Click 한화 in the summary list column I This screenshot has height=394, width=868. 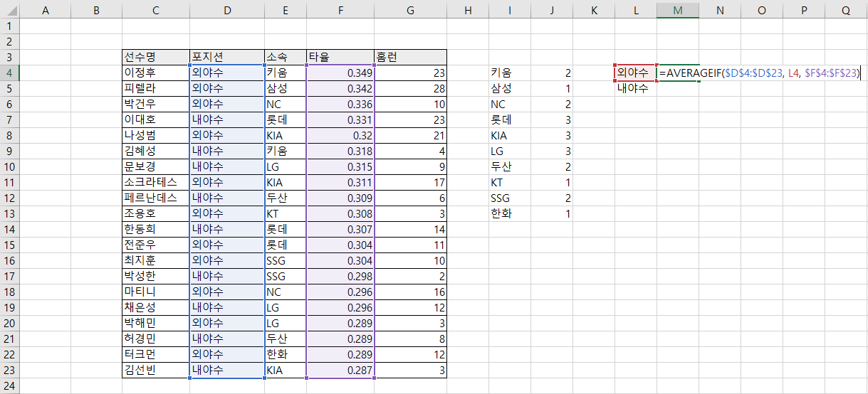click(x=510, y=213)
